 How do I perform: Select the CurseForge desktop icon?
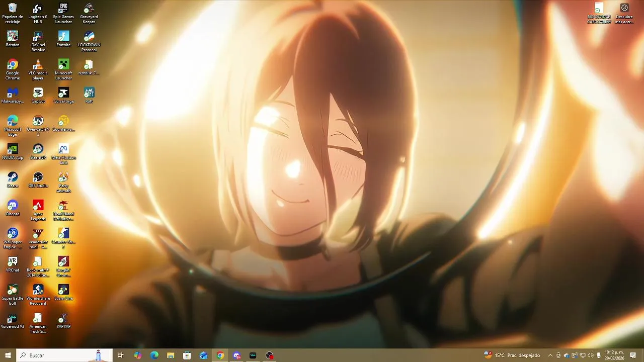(x=63, y=96)
